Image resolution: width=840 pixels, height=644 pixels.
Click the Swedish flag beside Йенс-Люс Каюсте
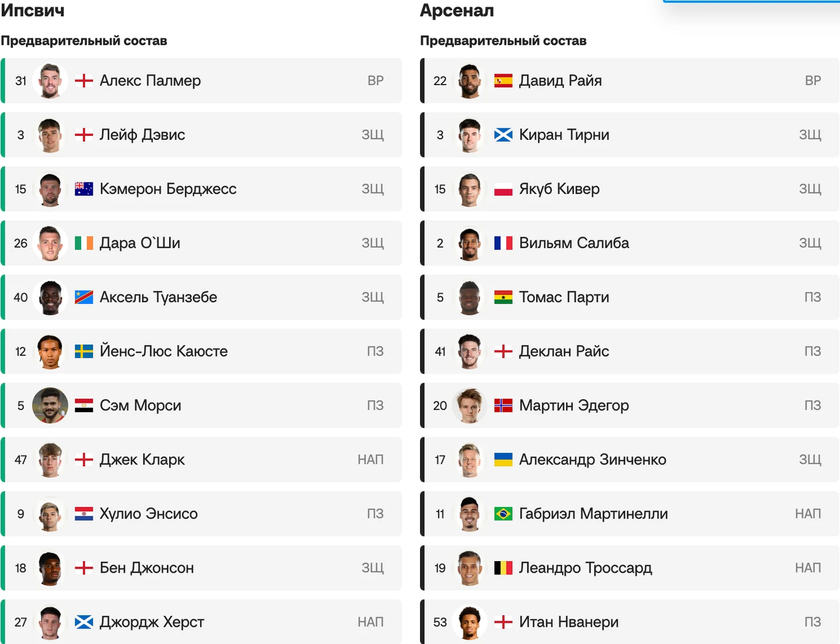tap(84, 351)
